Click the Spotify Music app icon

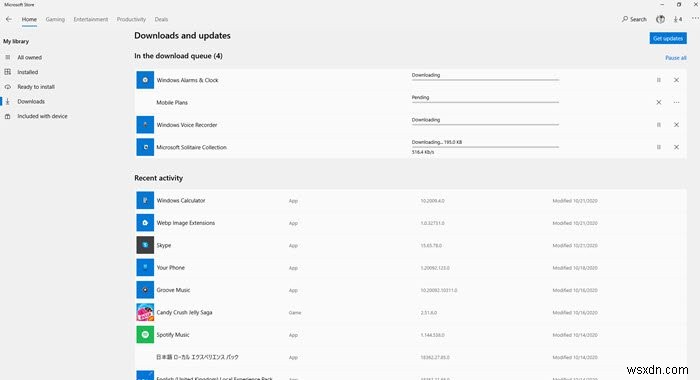[x=145, y=334]
